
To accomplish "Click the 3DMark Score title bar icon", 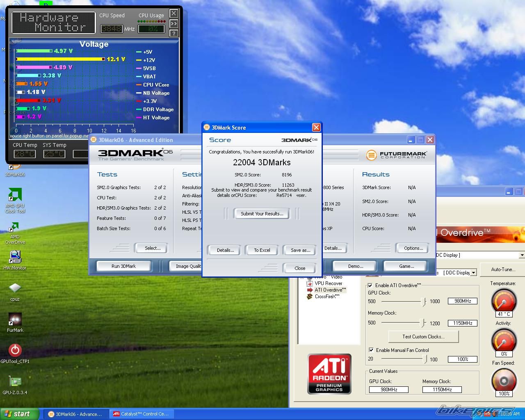I will point(207,128).
